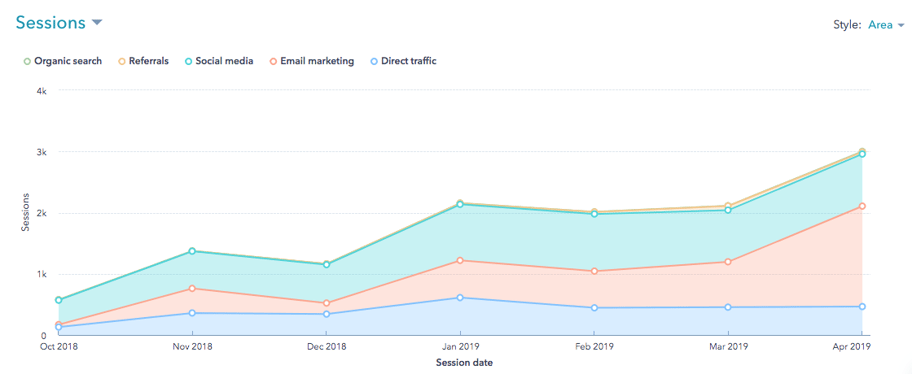This screenshot has height=374, width=912.
Task: Click the Direct traffic legend label
Action: [408, 61]
